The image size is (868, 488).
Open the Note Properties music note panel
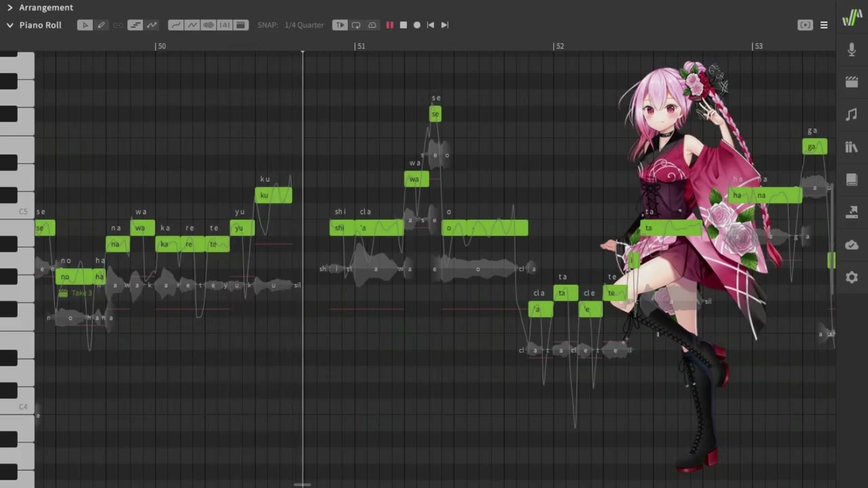coord(852,115)
